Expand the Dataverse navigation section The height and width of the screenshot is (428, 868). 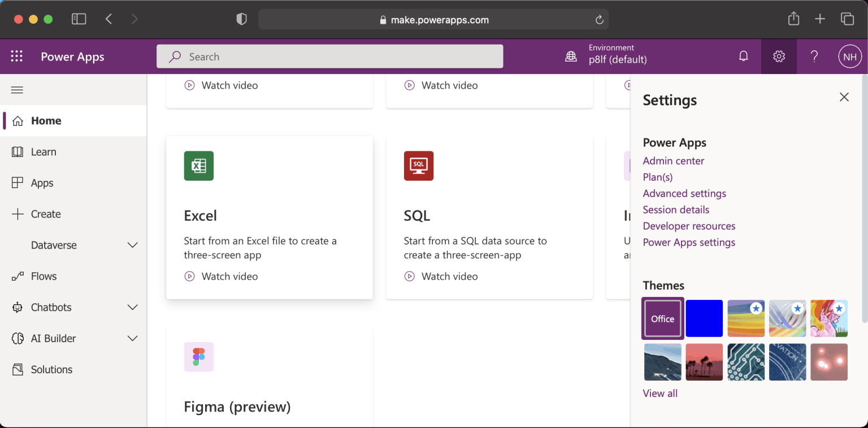132,245
